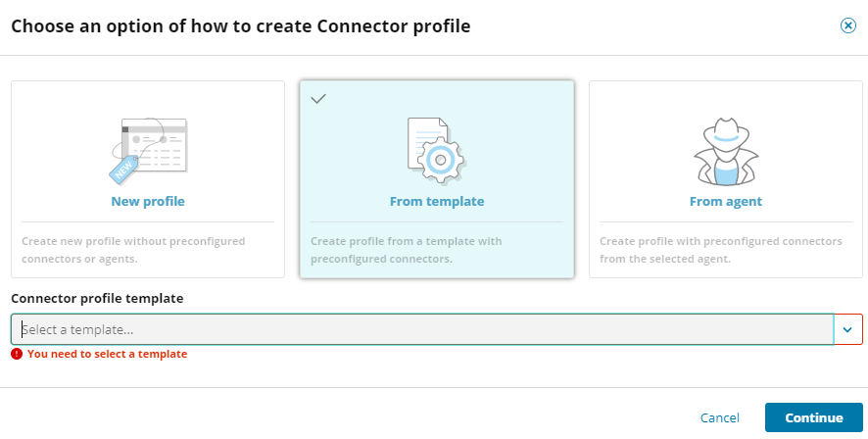Click the agent spy hat icon

click(x=725, y=151)
